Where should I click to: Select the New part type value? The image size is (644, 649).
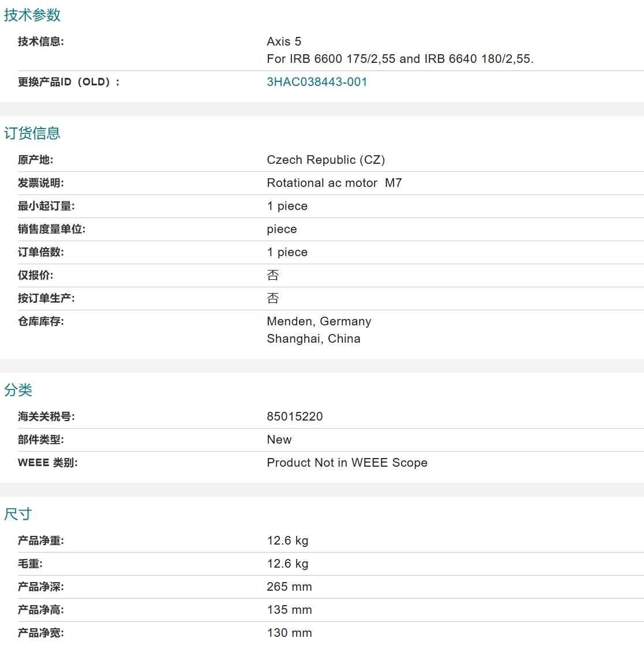click(x=279, y=440)
